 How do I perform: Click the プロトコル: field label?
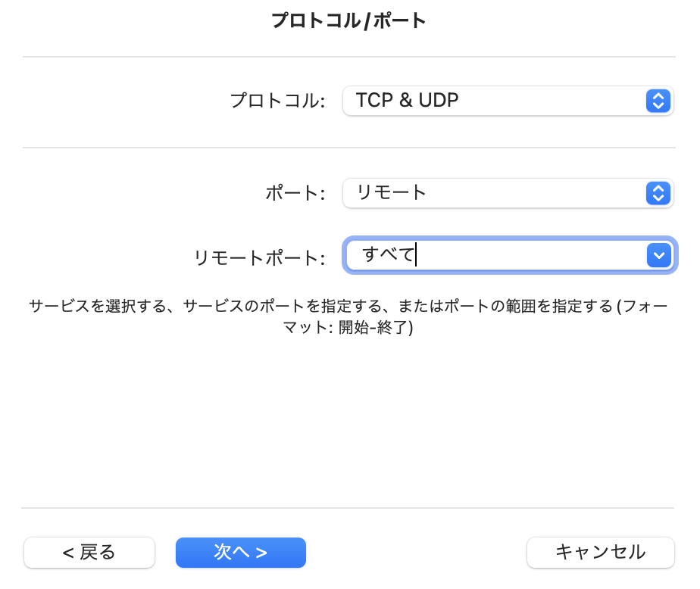click(x=278, y=101)
